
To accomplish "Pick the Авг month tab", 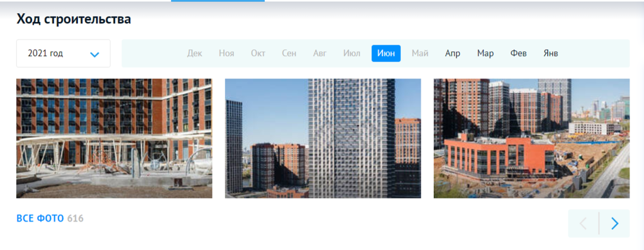I will coord(320,54).
